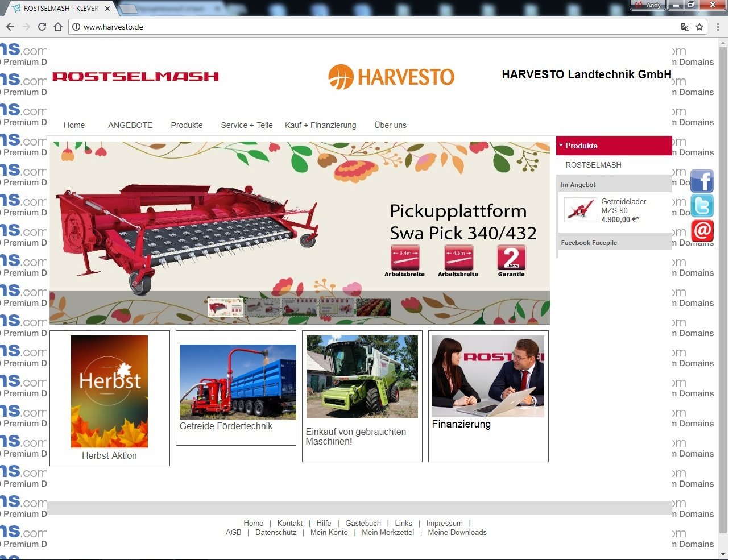The width and height of the screenshot is (737, 560).
Task: Open the footer Mein Konto link
Action: pyautogui.click(x=329, y=533)
